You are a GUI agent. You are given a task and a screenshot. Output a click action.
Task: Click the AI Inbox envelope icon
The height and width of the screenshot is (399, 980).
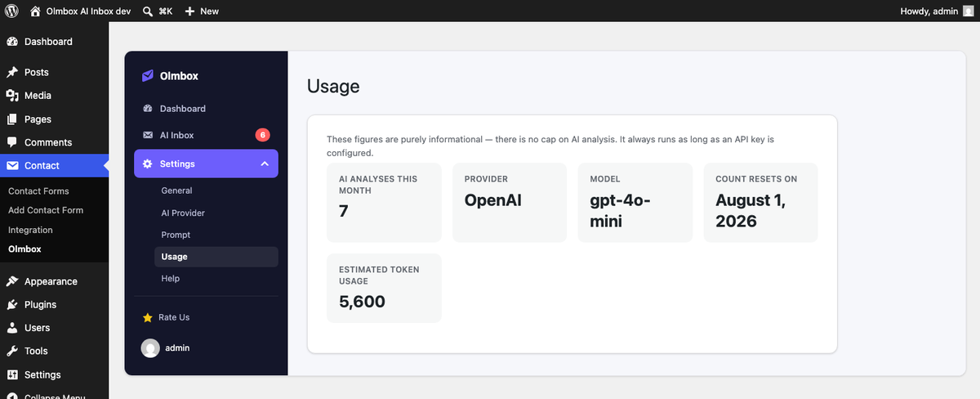148,135
